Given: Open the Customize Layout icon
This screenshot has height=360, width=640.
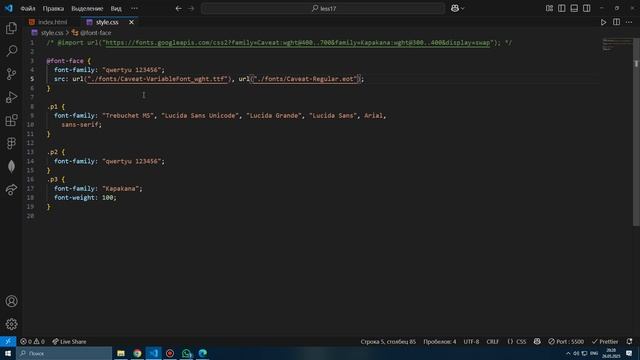Looking at the screenshot, I should (549, 8).
